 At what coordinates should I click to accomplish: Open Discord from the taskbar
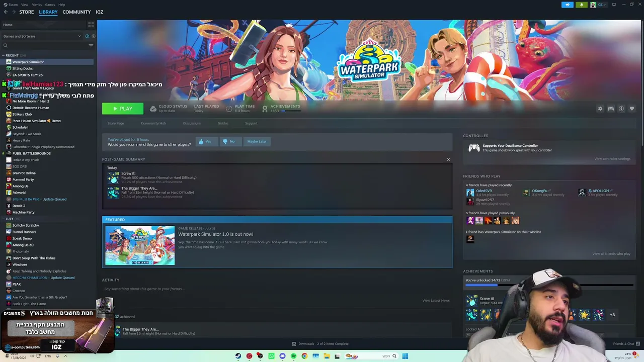coord(282,356)
